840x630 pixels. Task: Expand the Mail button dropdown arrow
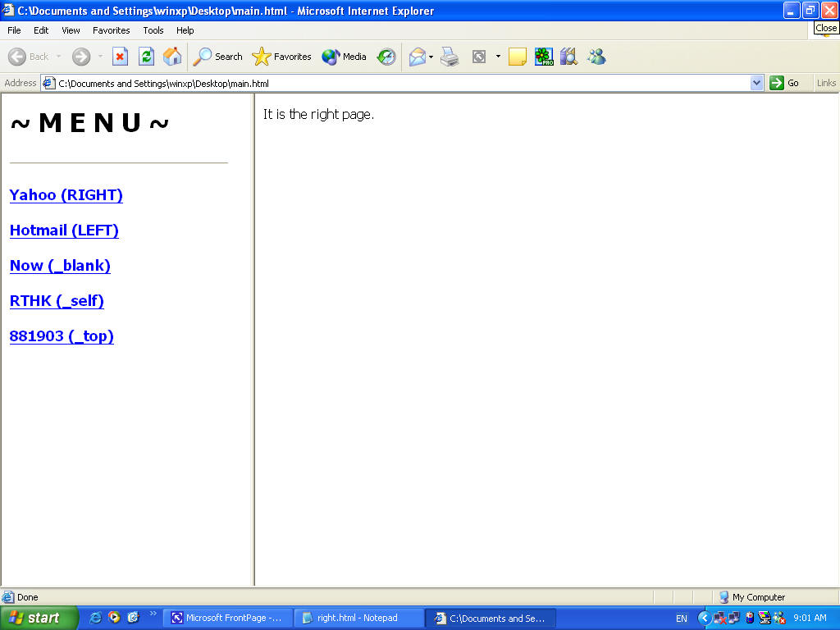(x=431, y=57)
